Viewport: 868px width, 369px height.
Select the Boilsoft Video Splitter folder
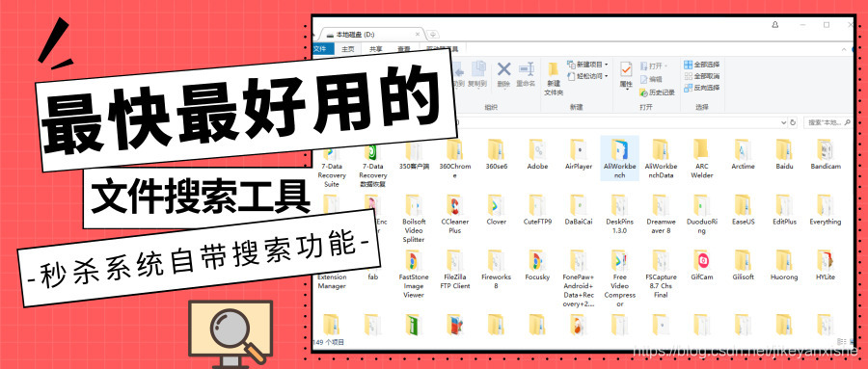(414, 218)
